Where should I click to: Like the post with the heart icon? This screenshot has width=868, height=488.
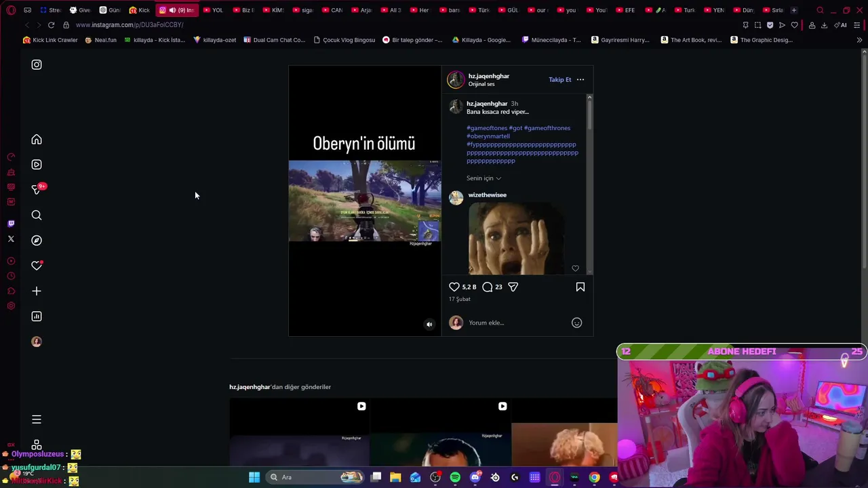pyautogui.click(x=454, y=287)
